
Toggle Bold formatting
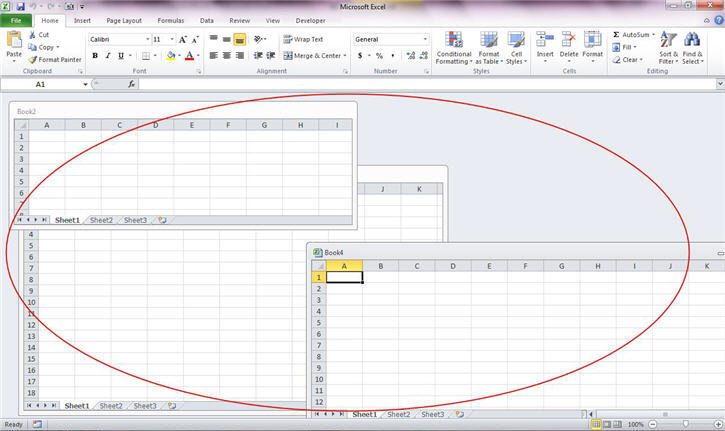[95, 56]
